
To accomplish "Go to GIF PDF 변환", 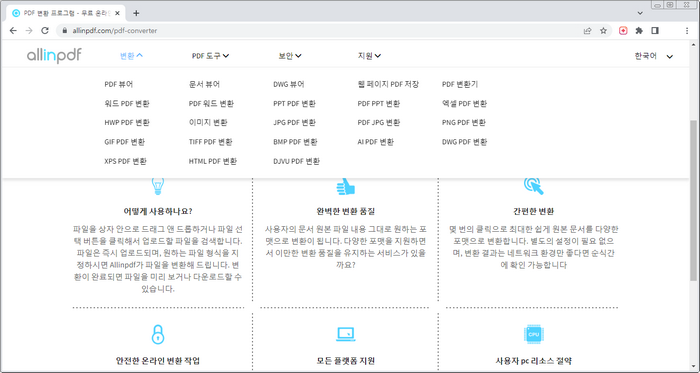I will tap(125, 142).
